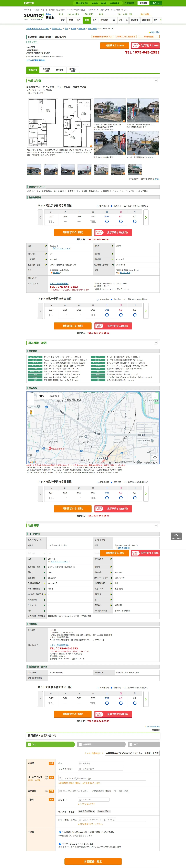Open the 都道府県を選択 dropdown
The width and height of the screenshot is (186, 868).
[86, 811]
